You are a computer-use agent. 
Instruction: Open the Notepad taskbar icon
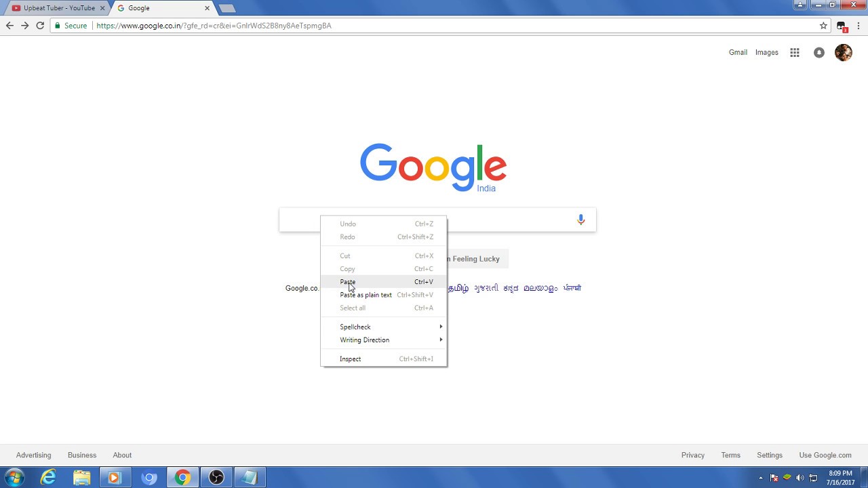(x=250, y=477)
